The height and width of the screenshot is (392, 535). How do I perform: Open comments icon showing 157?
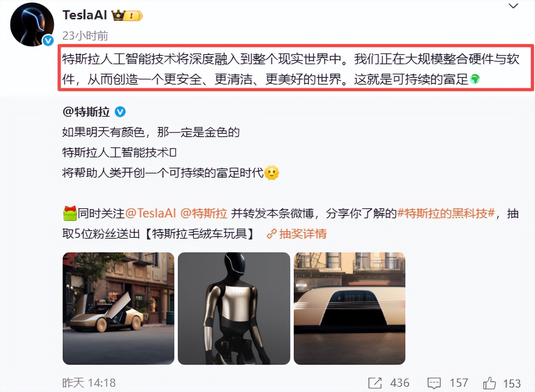pos(434,383)
